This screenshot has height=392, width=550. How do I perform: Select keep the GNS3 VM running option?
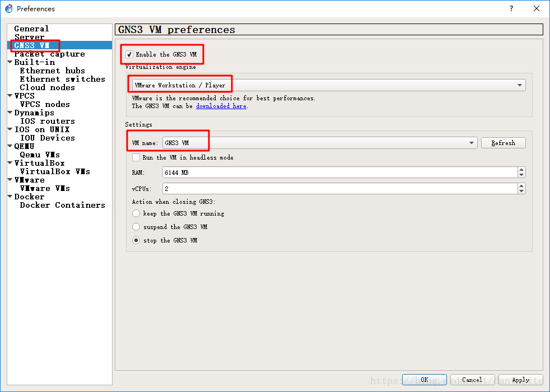[136, 213]
